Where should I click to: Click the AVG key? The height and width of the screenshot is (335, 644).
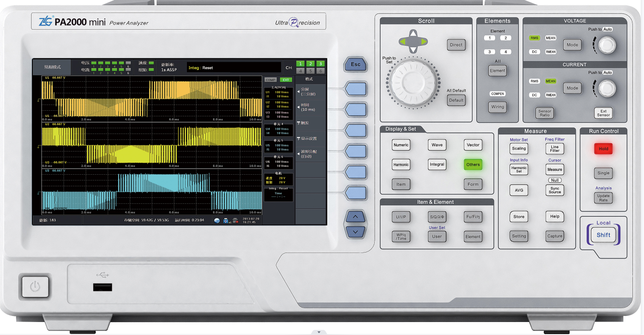(x=519, y=190)
